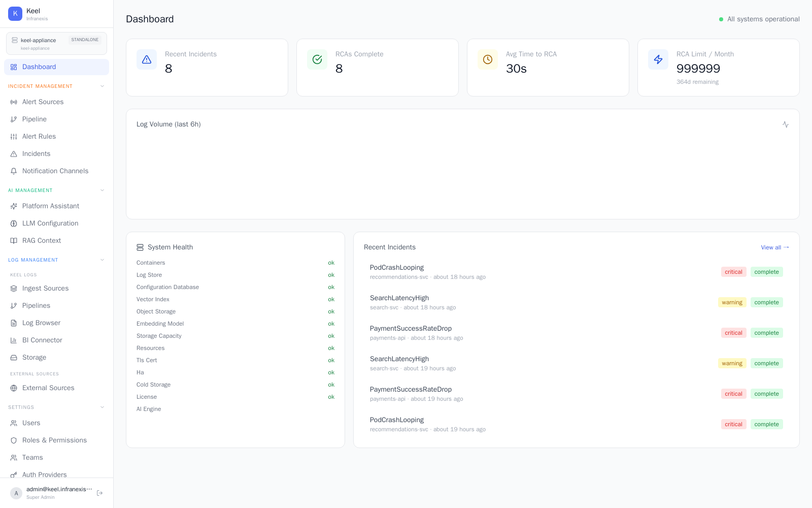Click the LLM Configuration brain icon
Image resolution: width=812 pixels, height=508 pixels.
coord(14,224)
